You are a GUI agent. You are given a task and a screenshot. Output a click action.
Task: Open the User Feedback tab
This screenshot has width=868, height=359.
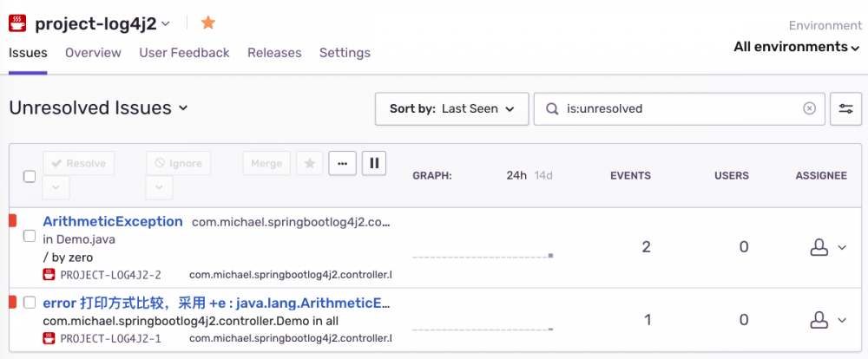click(x=184, y=53)
